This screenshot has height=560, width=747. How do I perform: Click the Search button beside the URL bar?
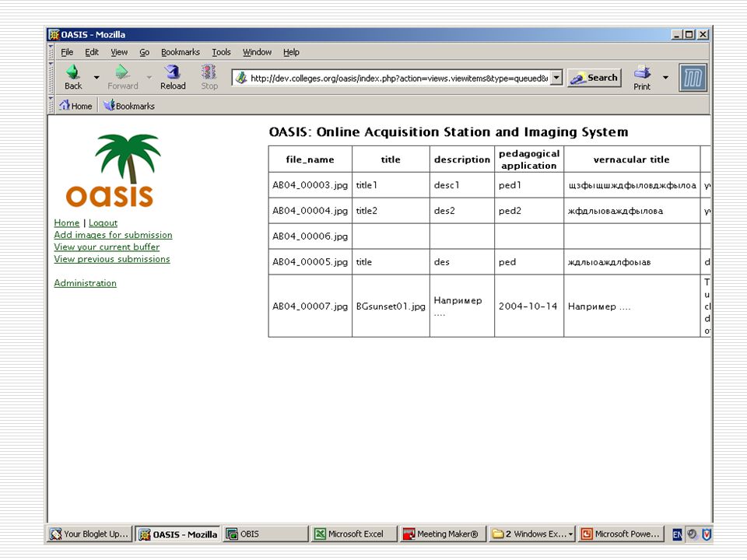tap(594, 78)
